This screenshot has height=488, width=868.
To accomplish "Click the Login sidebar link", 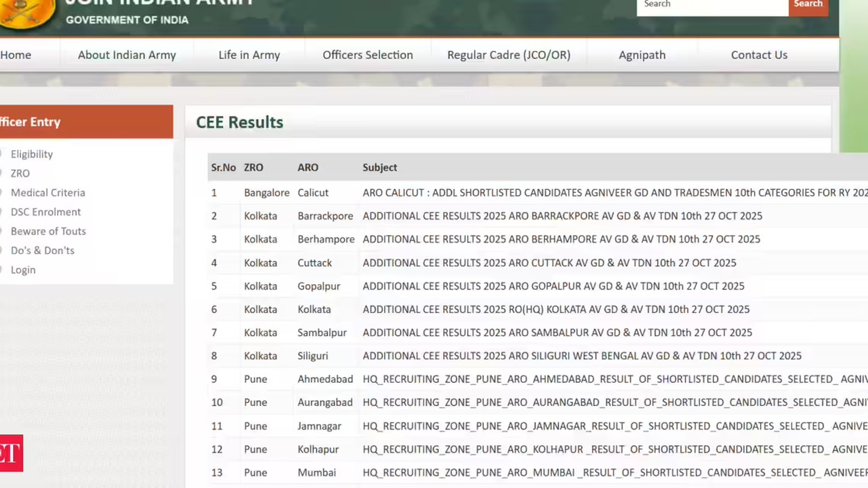I will click(23, 270).
